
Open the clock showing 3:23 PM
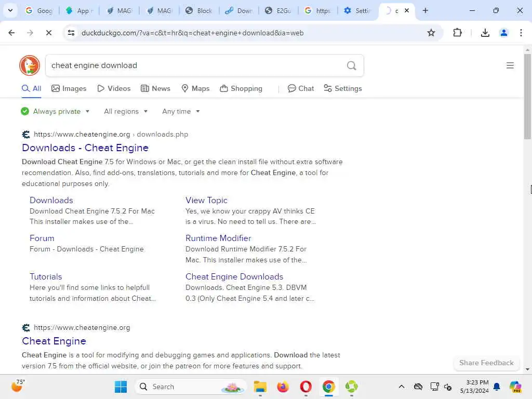click(474, 387)
